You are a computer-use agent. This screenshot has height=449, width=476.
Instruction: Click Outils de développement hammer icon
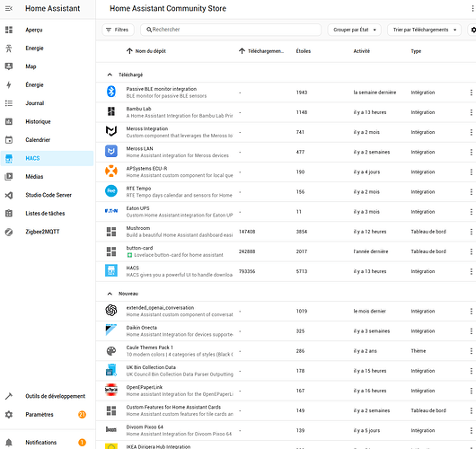tap(9, 396)
